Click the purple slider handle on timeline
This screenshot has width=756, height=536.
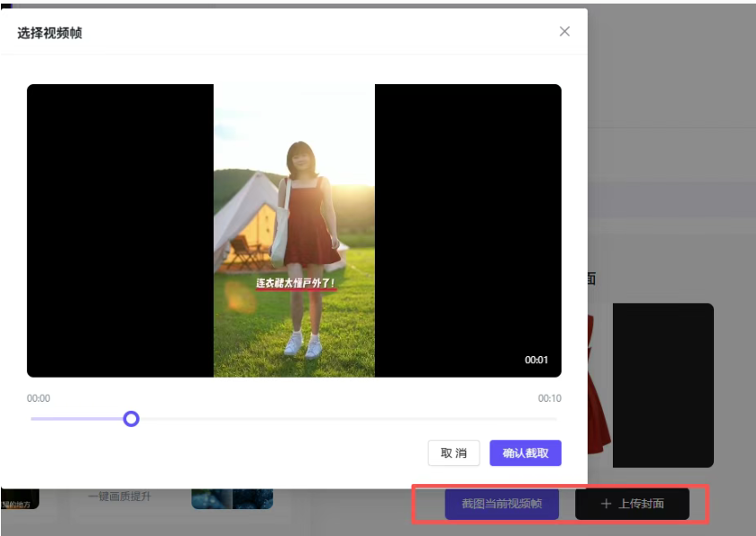click(x=132, y=419)
